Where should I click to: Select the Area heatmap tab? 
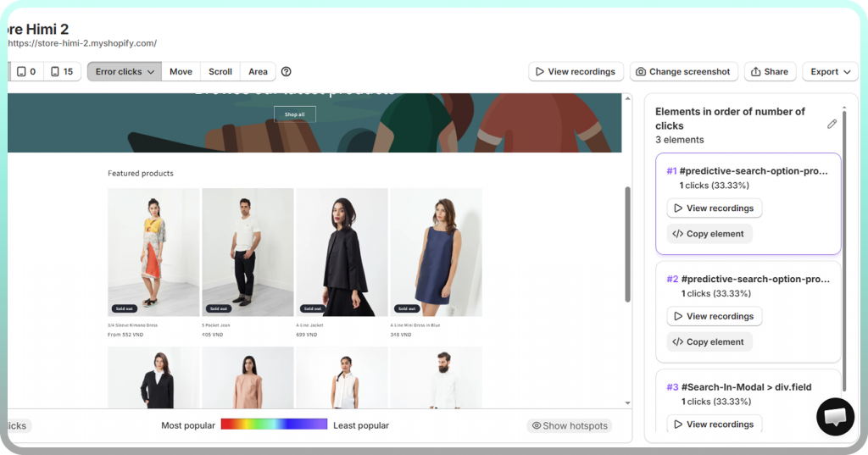pos(258,72)
